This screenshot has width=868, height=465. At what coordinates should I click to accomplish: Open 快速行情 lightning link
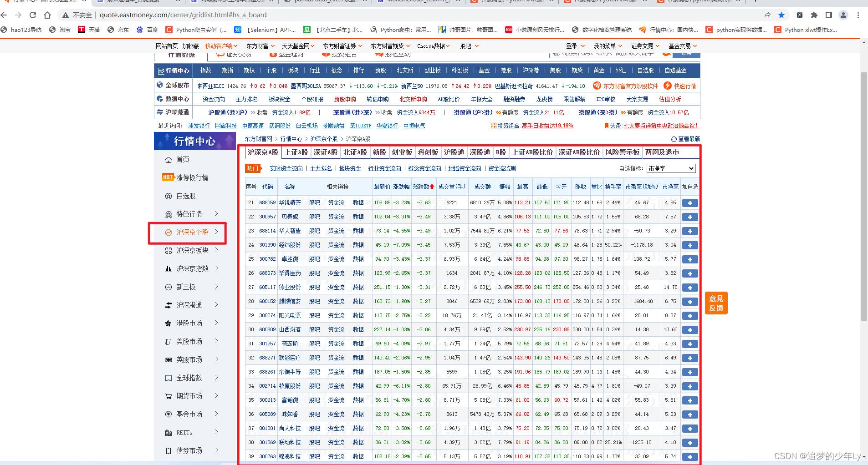point(680,86)
